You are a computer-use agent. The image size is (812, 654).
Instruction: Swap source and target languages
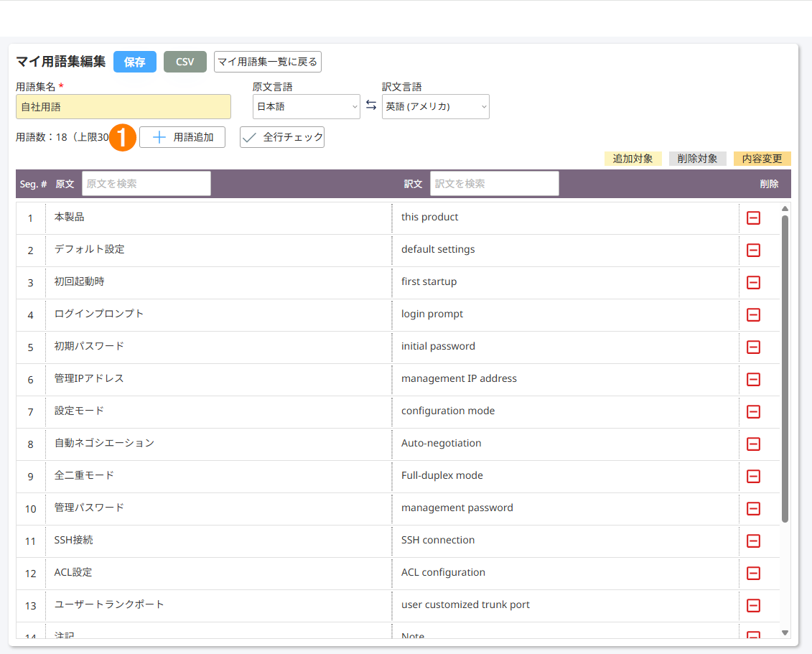(x=370, y=105)
